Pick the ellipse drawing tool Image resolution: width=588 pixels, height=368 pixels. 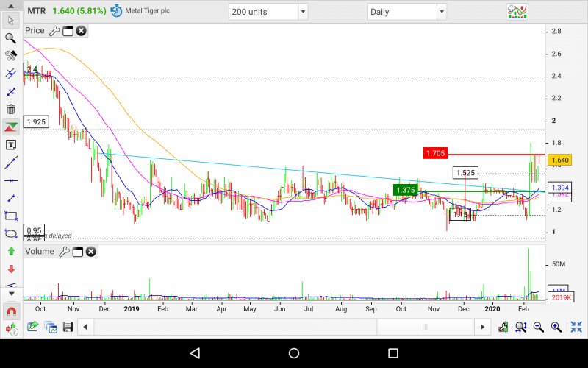point(11,233)
